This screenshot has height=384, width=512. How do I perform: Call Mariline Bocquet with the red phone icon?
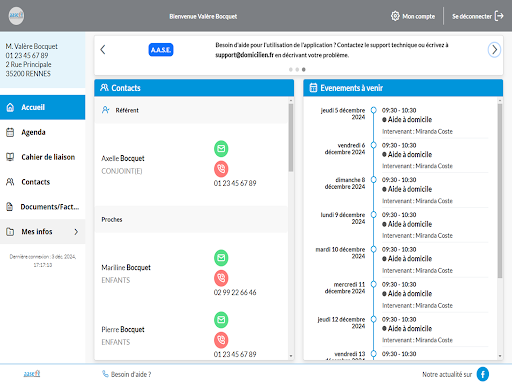pyautogui.click(x=221, y=278)
